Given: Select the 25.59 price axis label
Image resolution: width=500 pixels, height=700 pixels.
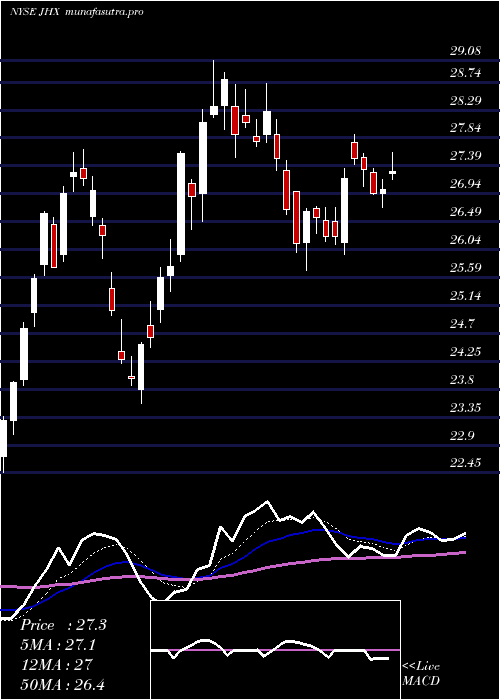Looking at the screenshot, I should click(466, 268).
